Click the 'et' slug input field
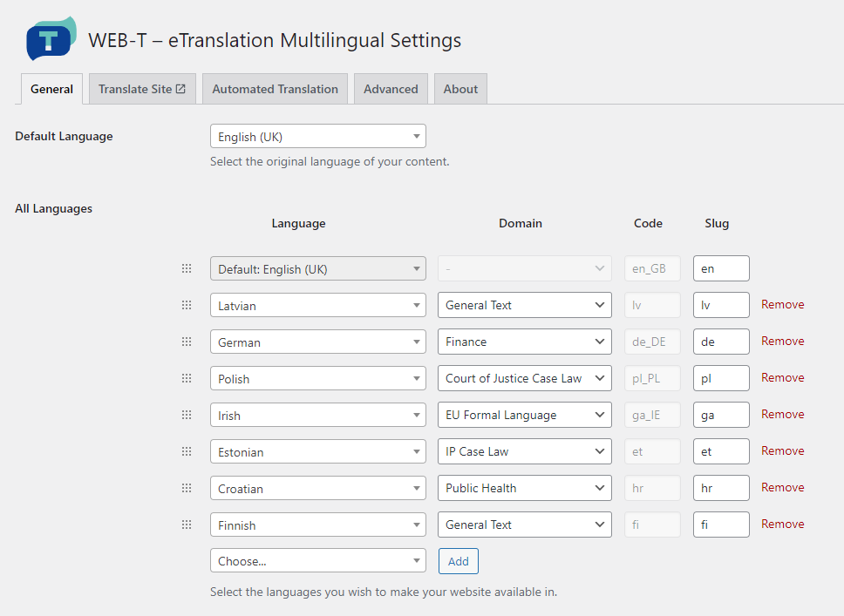 pyautogui.click(x=721, y=451)
